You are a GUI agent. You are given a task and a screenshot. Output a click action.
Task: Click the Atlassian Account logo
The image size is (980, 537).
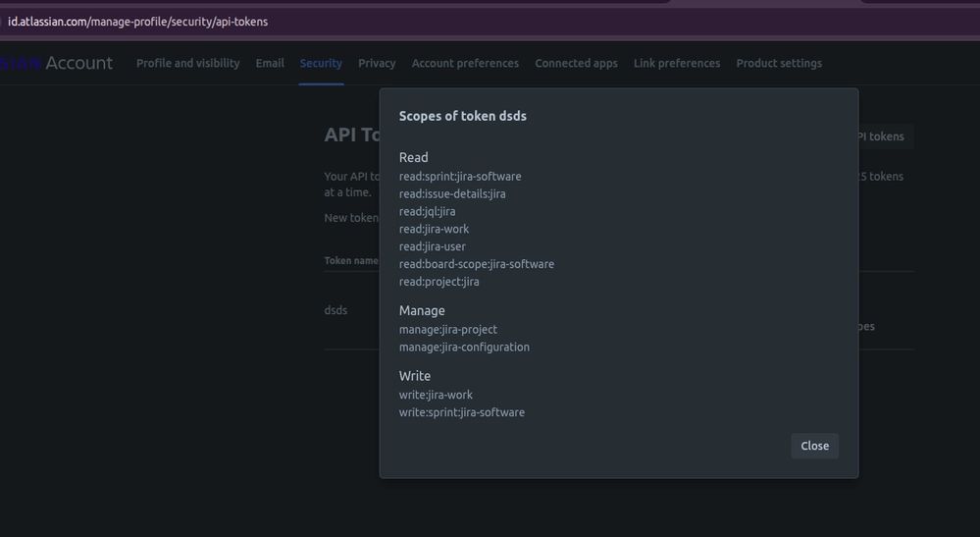click(59, 63)
